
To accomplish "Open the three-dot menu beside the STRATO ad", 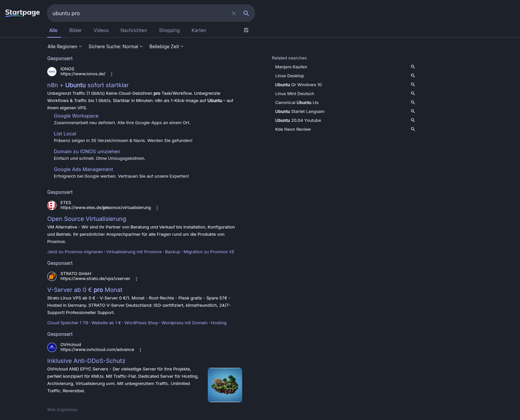I will pos(136,279).
